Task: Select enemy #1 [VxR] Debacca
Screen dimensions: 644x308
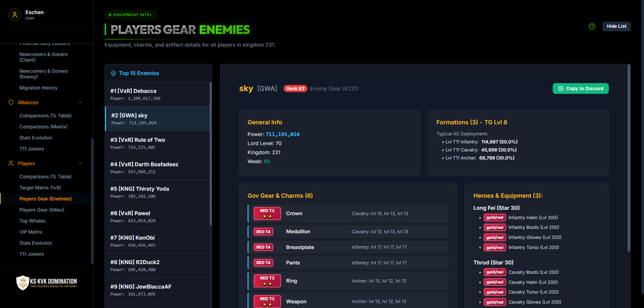Action: (157, 94)
